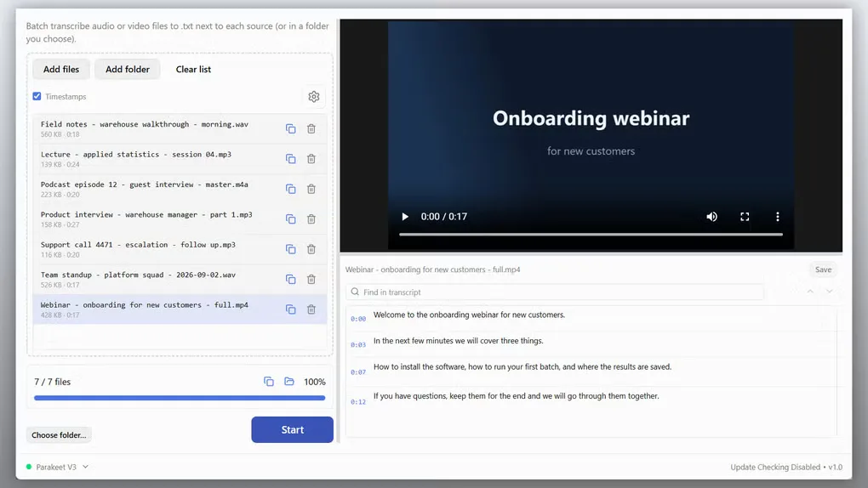
Task: Select Field notes warehouse walkthrough morning.wav
Action: pos(180,129)
